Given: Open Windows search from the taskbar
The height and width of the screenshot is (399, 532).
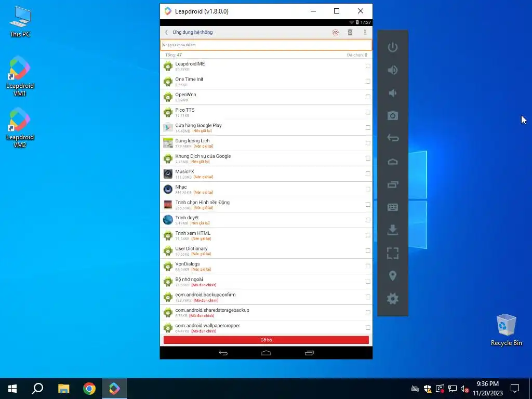Looking at the screenshot, I should click(x=37, y=389).
